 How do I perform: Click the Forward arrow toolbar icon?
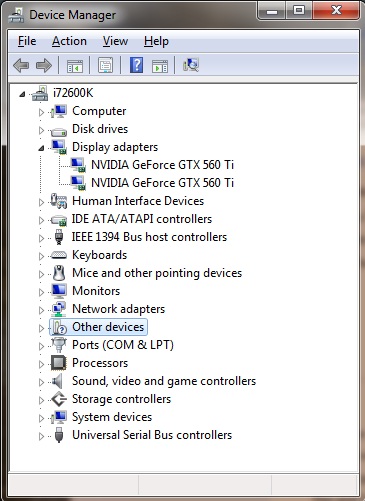[44, 65]
